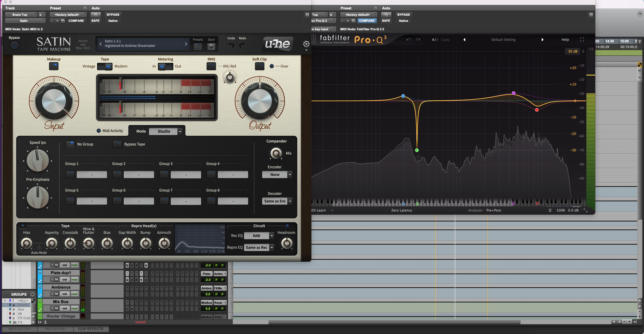Toggle the Makeup switch

[x=54, y=66]
